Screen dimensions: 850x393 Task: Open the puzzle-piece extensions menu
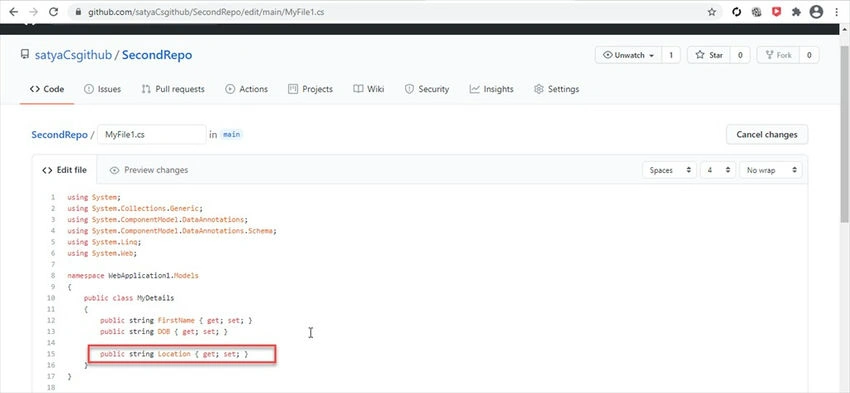coord(796,12)
